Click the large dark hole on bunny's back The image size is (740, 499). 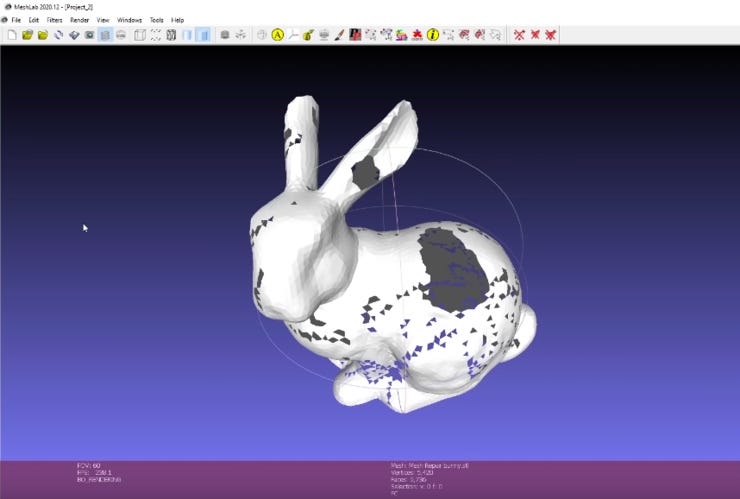coord(452,270)
